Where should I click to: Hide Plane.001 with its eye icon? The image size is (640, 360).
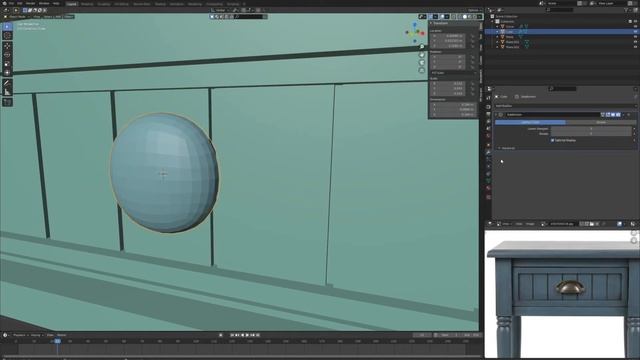click(636, 42)
